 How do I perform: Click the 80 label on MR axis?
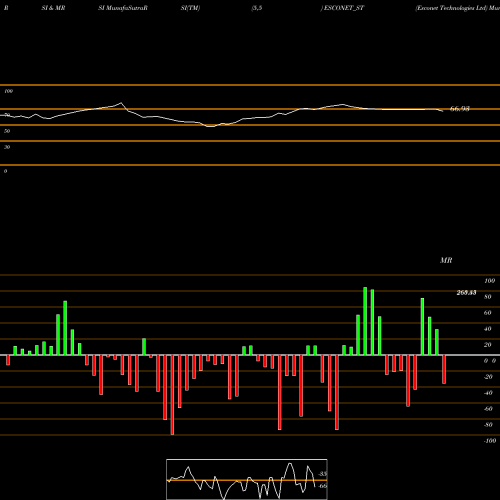pyautogui.click(x=488, y=297)
